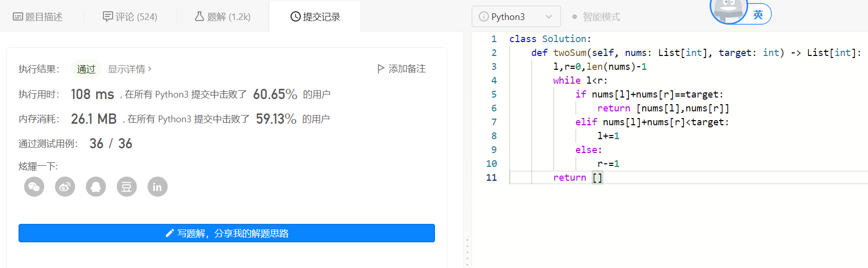Place cursor on the 'while l<r:' line
This screenshot has height=268, width=868.
click(580, 81)
